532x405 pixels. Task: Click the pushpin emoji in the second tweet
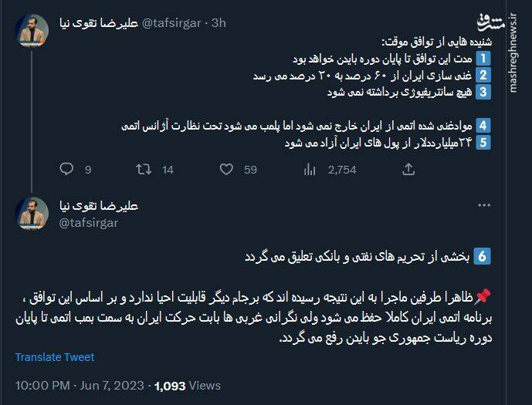coord(484,297)
